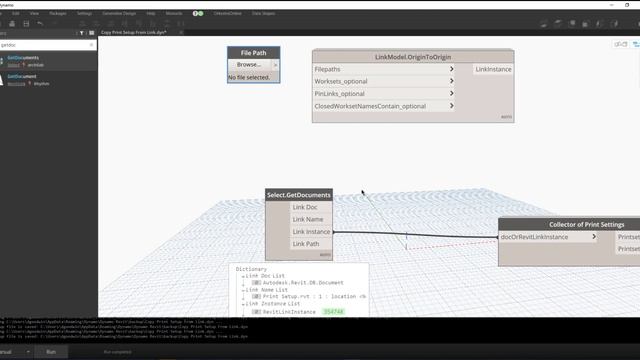Click the sixth icon in the right toolbar group
Screen dimensions: 640x360
tap(615, 24)
